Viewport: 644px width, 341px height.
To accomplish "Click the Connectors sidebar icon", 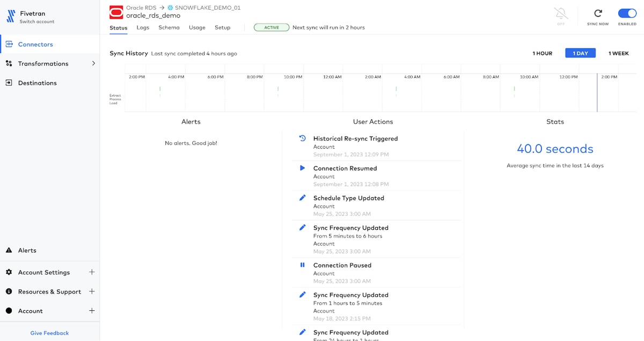I will click(x=9, y=44).
